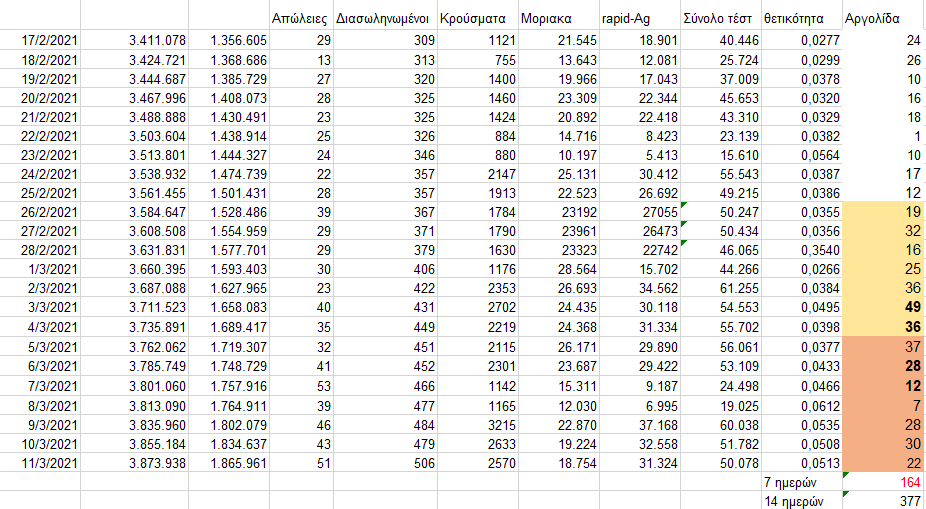Select the θετικότητα column header
Viewport: 926px width, 509px height.
click(x=800, y=18)
